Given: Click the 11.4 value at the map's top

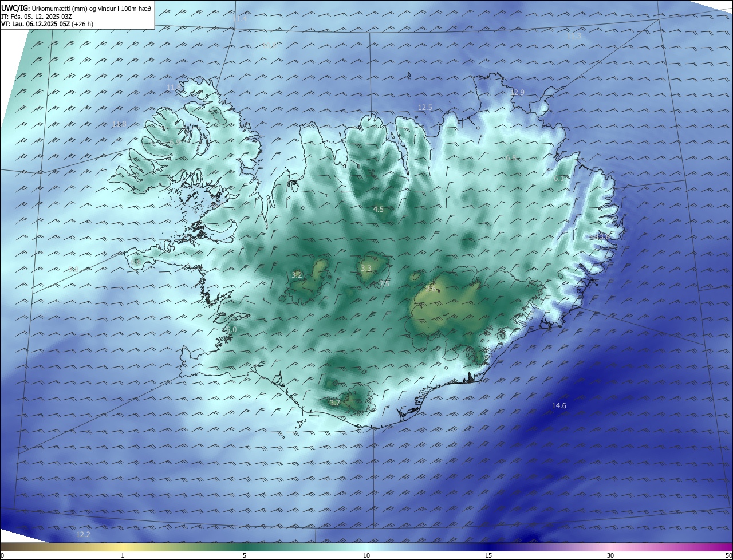Looking at the screenshot, I should pos(241,19).
